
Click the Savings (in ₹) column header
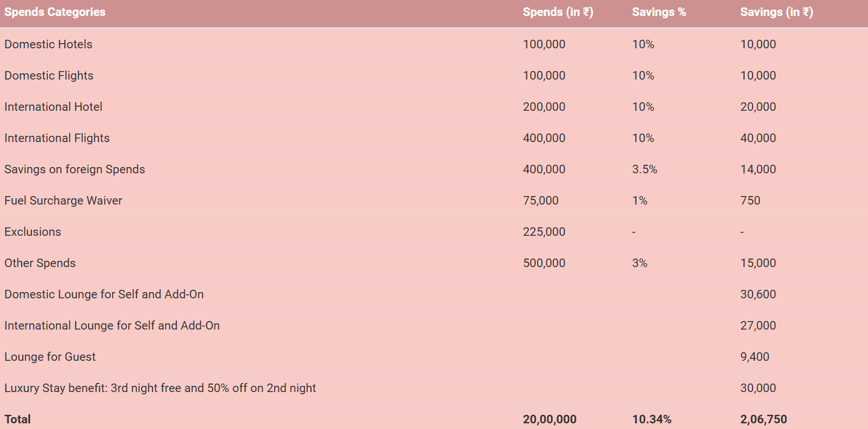(776, 13)
